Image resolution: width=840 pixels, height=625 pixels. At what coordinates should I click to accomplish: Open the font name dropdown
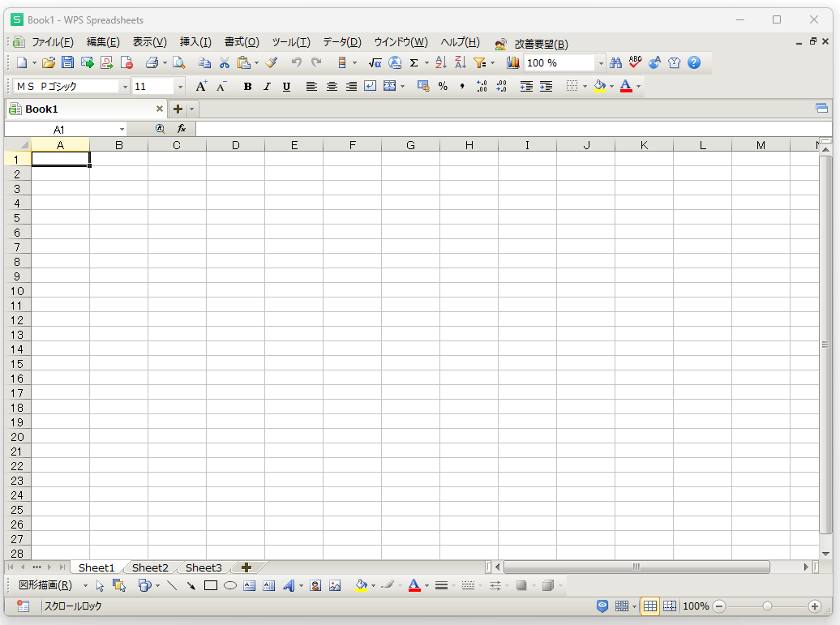[125, 87]
